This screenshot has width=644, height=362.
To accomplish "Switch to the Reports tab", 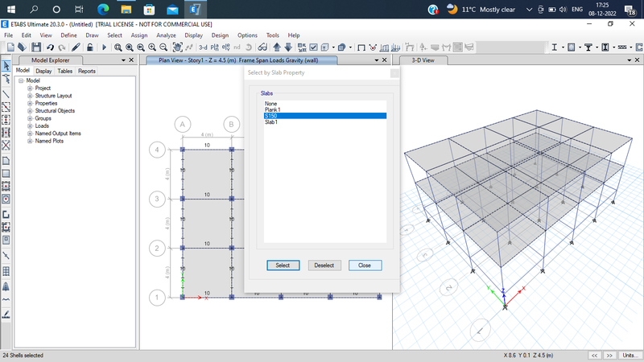I will pyautogui.click(x=87, y=71).
